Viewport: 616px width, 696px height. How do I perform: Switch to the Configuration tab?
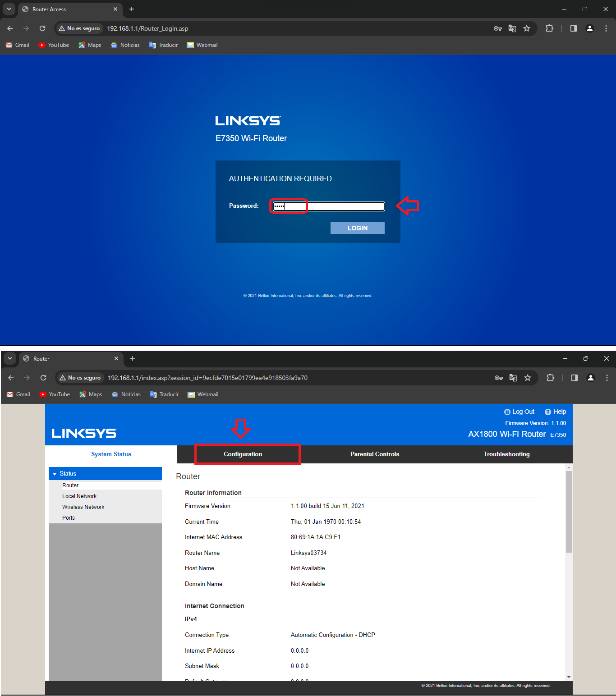(243, 454)
